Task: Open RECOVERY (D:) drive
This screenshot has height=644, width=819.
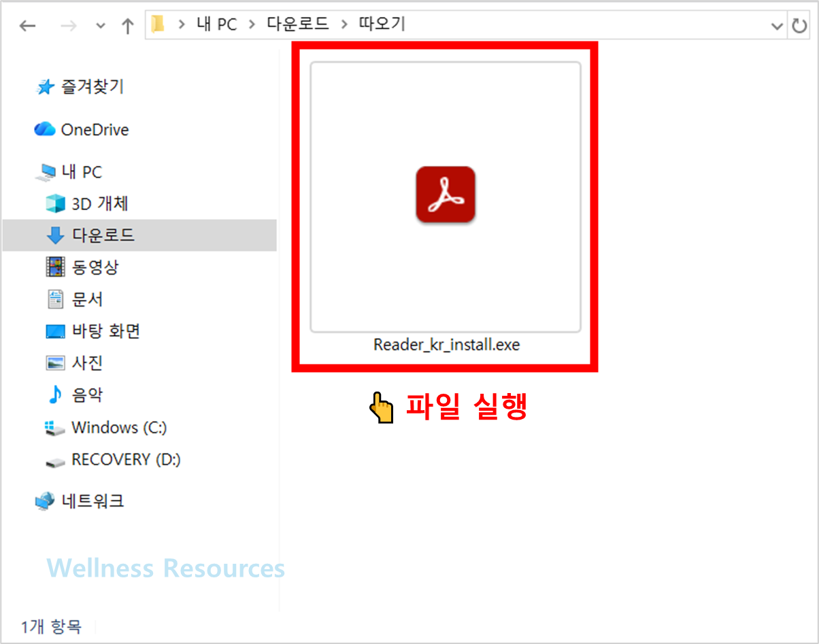Action: (126, 460)
